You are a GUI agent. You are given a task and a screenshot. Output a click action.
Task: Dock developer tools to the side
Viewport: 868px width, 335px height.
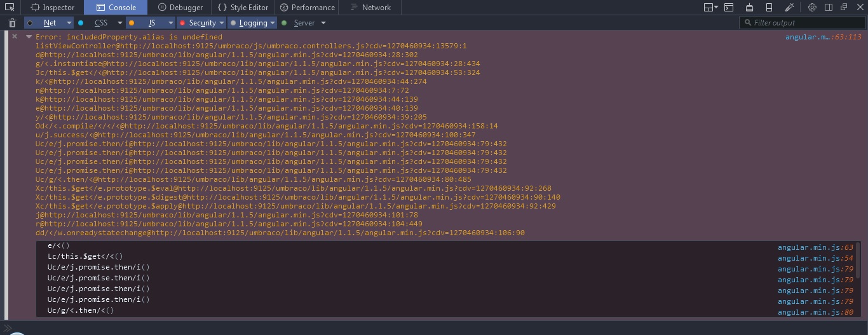click(829, 8)
